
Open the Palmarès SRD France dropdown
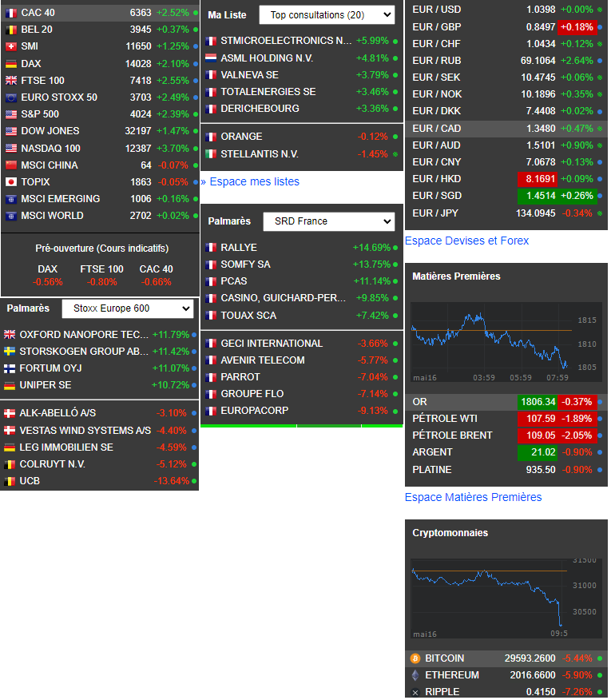(329, 221)
